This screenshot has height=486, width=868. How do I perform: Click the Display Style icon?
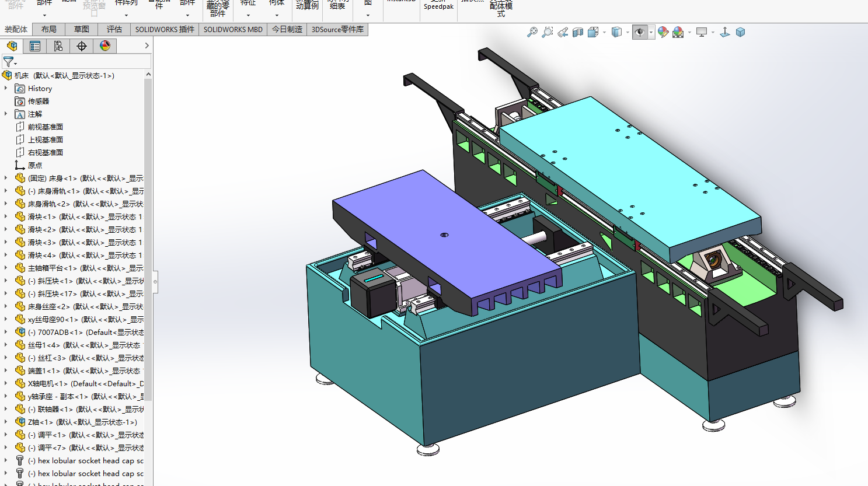click(x=616, y=32)
